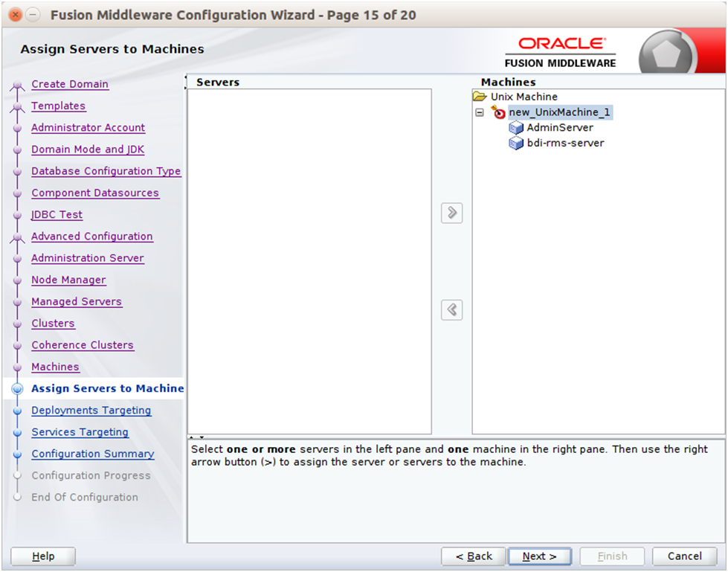Image resolution: width=728 pixels, height=572 pixels.
Task: Click the right arrow assign button
Action: (x=452, y=213)
